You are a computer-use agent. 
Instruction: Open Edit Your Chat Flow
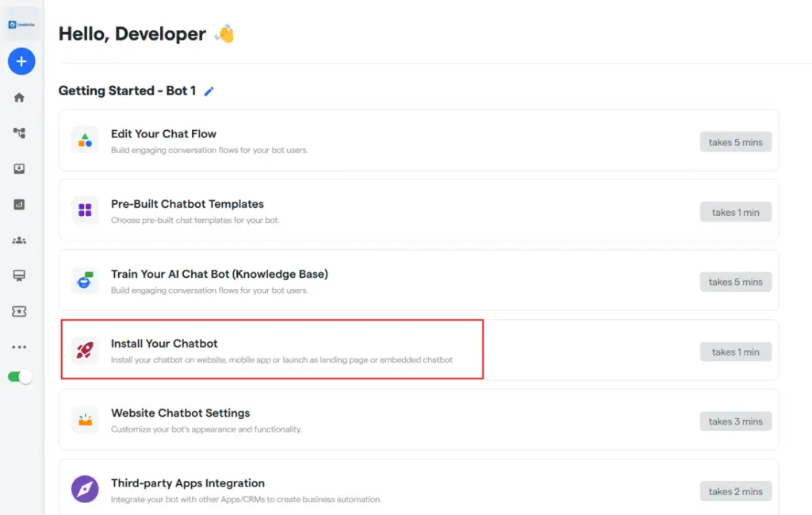click(x=163, y=133)
